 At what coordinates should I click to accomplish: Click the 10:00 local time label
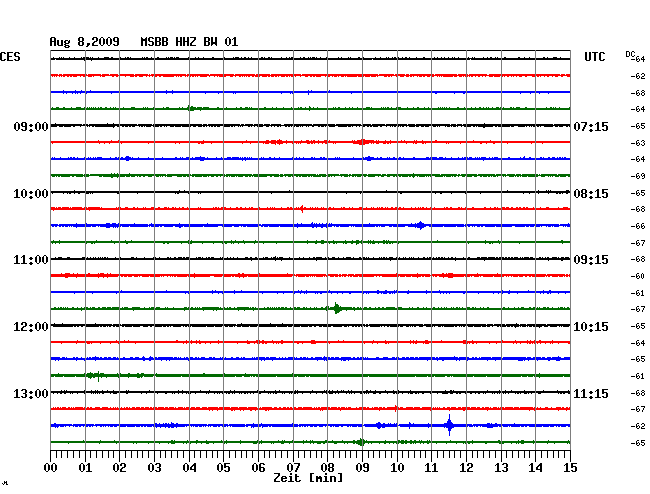pos(31,193)
